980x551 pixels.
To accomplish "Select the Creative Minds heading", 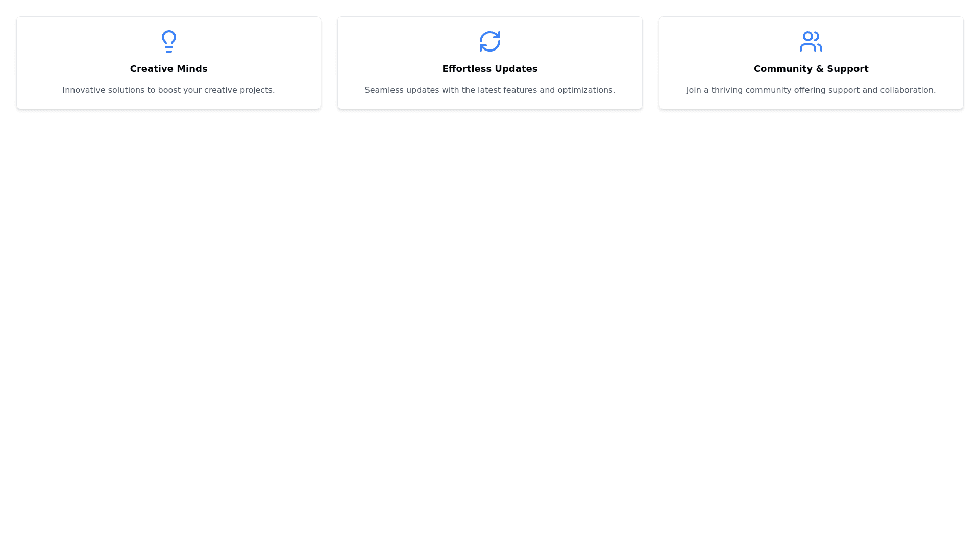I will click(x=168, y=69).
